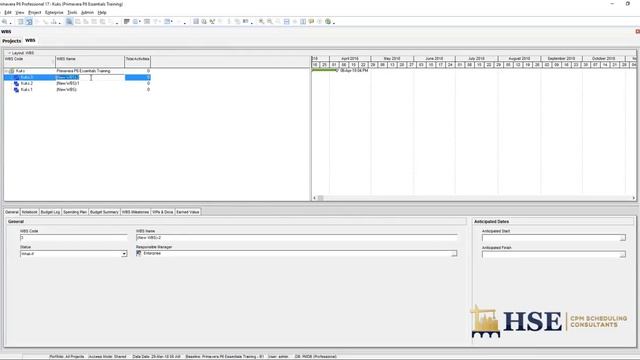Close the WBS window with red X
This screenshot has height=360, width=640.
(x=637, y=31)
